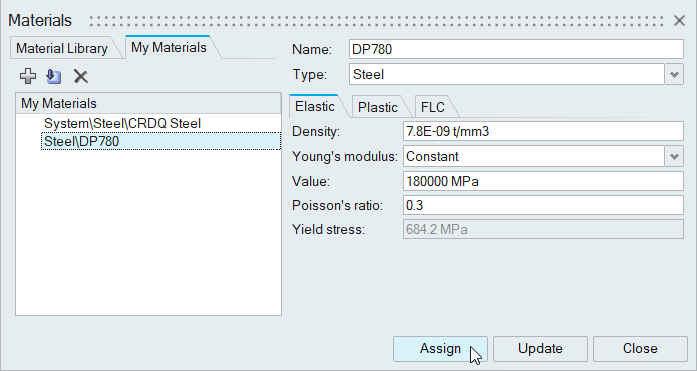Delete selected material with X icon
The width and height of the screenshot is (697, 371).
[81, 76]
